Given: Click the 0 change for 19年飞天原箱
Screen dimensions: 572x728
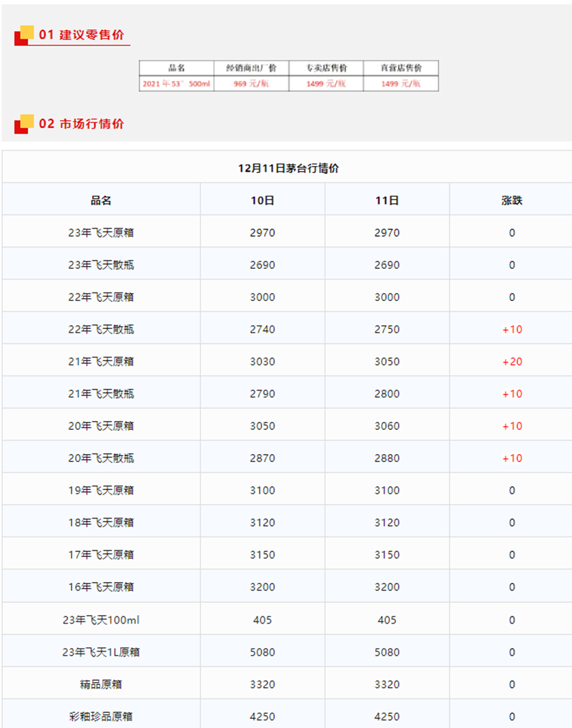Looking at the screenshot, I should 512,491.
